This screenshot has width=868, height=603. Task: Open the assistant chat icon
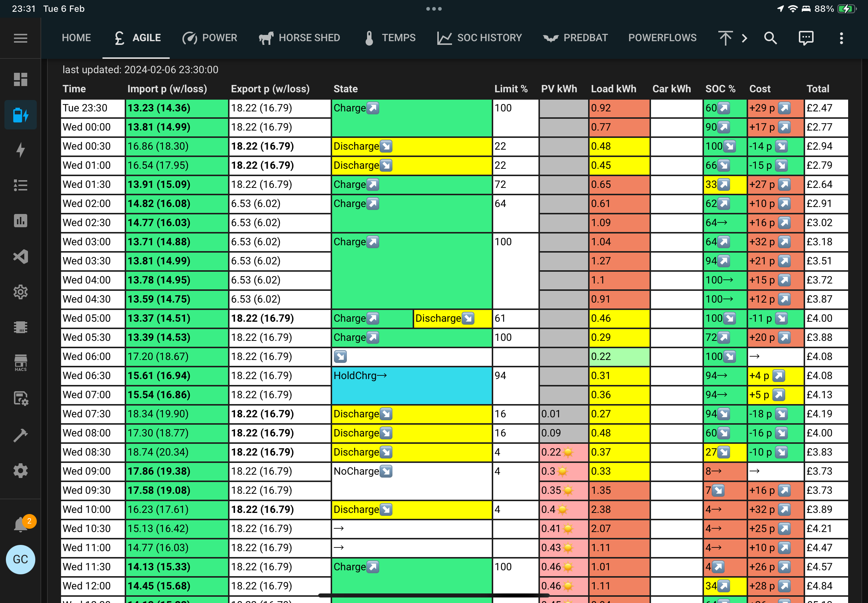tap(805, 38)
